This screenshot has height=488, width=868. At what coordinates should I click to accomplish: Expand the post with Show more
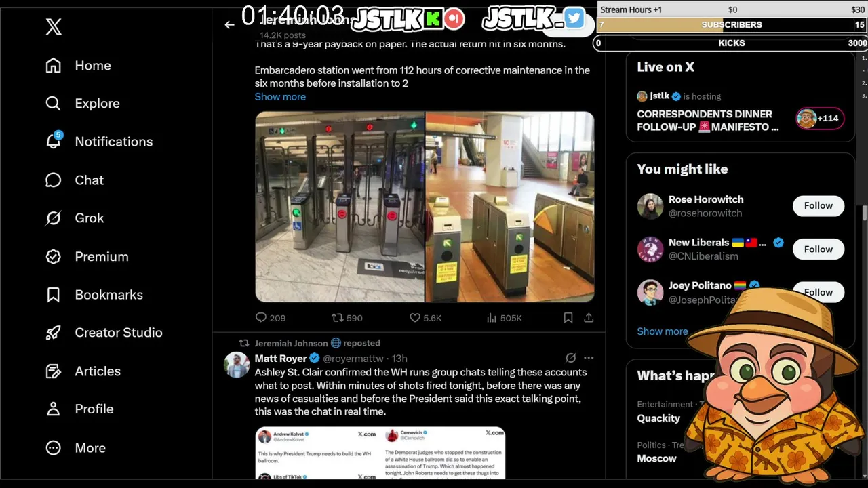tap(280, 96)
